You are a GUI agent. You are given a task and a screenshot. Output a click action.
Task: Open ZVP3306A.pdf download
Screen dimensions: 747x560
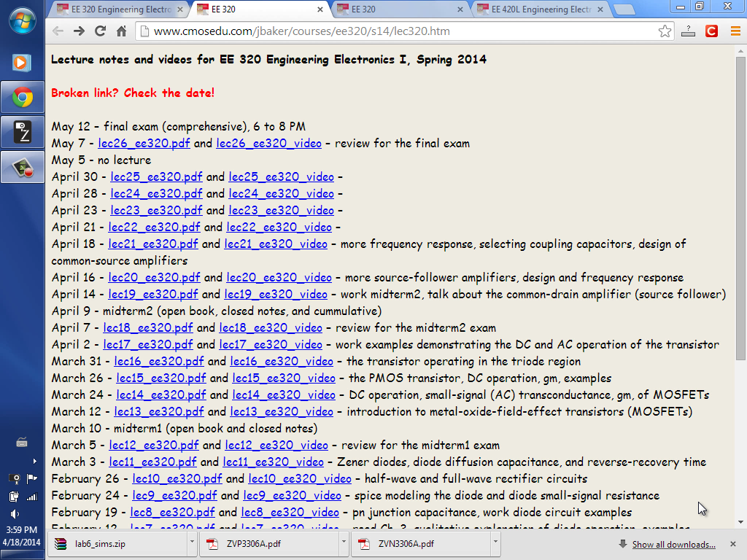tap(268, 544)
